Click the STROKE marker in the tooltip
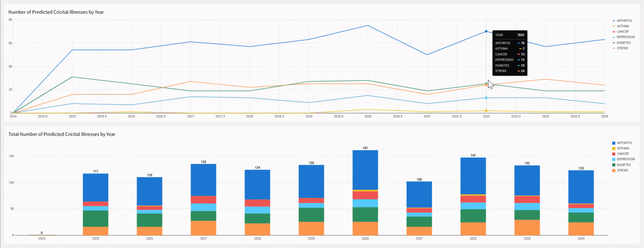Image resolution: width=644 pixels, height=248 pixels. (x=519, y=71)
